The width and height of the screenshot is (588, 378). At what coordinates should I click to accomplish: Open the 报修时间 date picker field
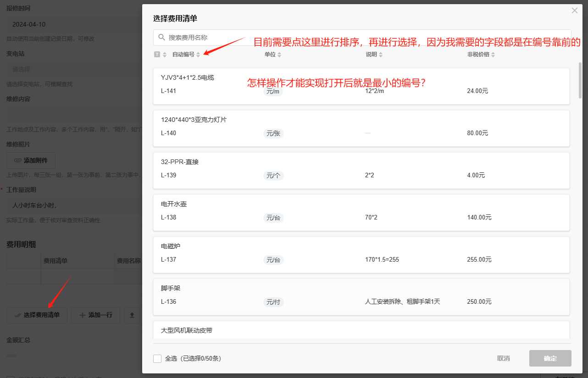point(73,24)
